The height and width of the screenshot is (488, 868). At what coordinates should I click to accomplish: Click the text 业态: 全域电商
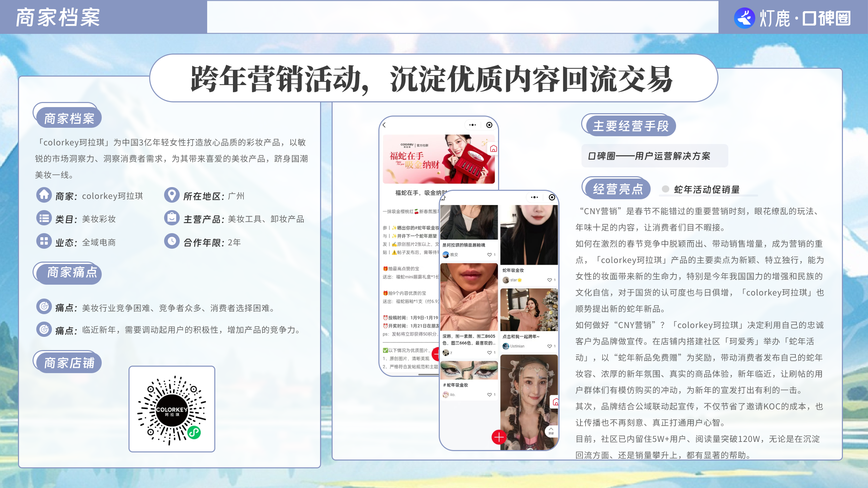85,242
